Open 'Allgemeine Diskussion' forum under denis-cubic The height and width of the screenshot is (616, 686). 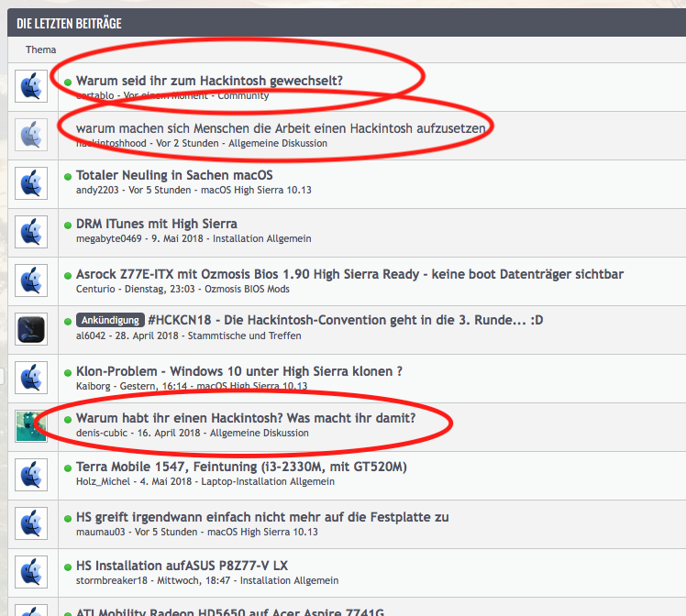click(260, 433)
